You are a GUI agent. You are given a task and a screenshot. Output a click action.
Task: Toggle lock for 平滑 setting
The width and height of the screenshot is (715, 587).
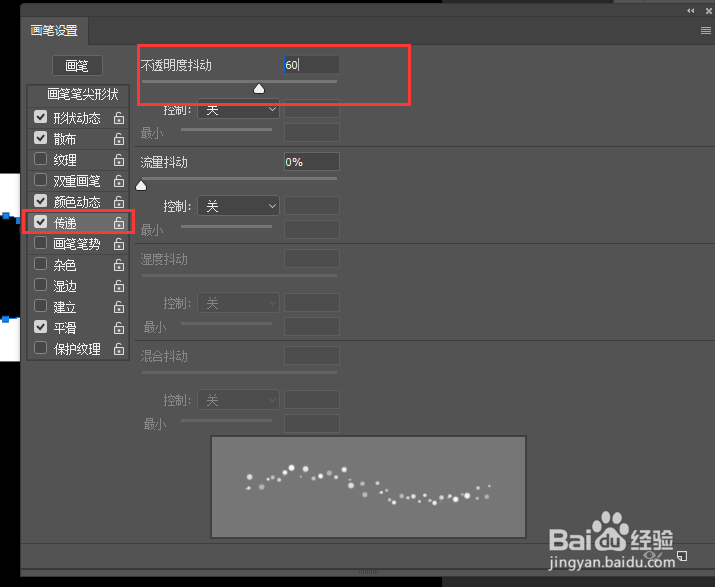119,328
